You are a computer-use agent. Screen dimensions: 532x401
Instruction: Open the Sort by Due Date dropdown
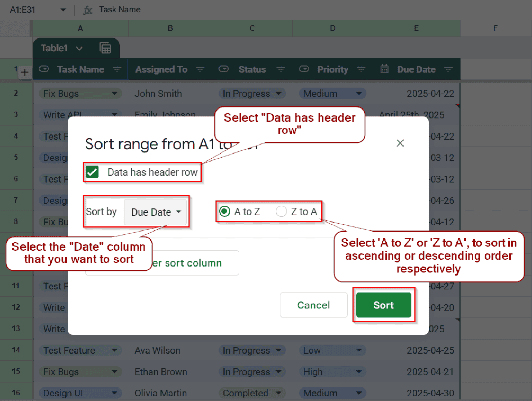(x=156, y=212)
